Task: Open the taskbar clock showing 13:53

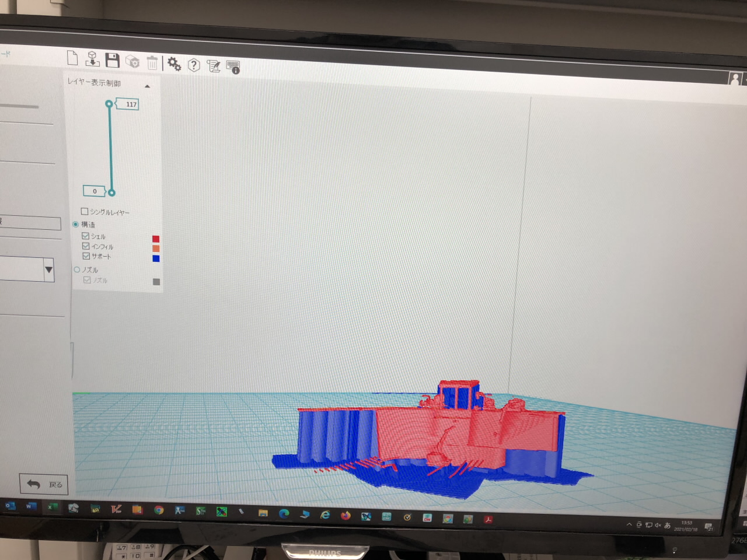Action: [686, 526]
